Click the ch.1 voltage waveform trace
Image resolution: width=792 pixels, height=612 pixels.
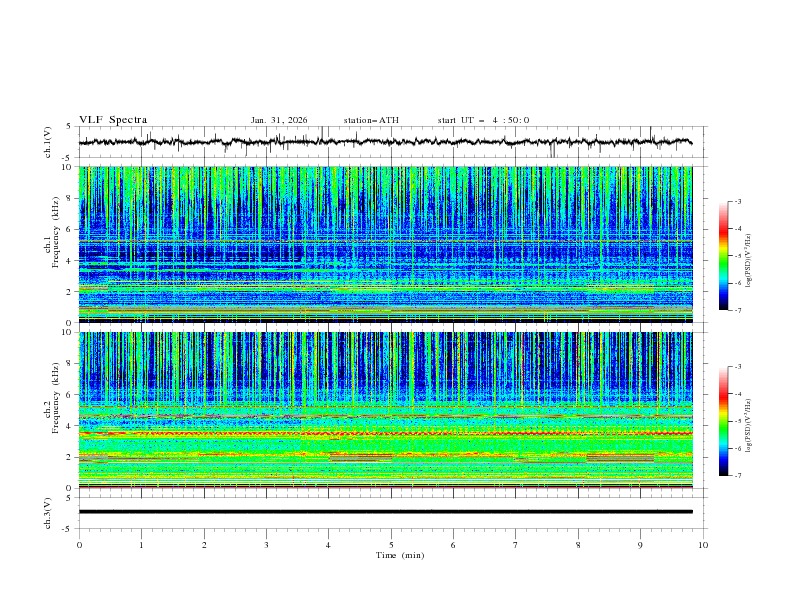pos(385,142)
